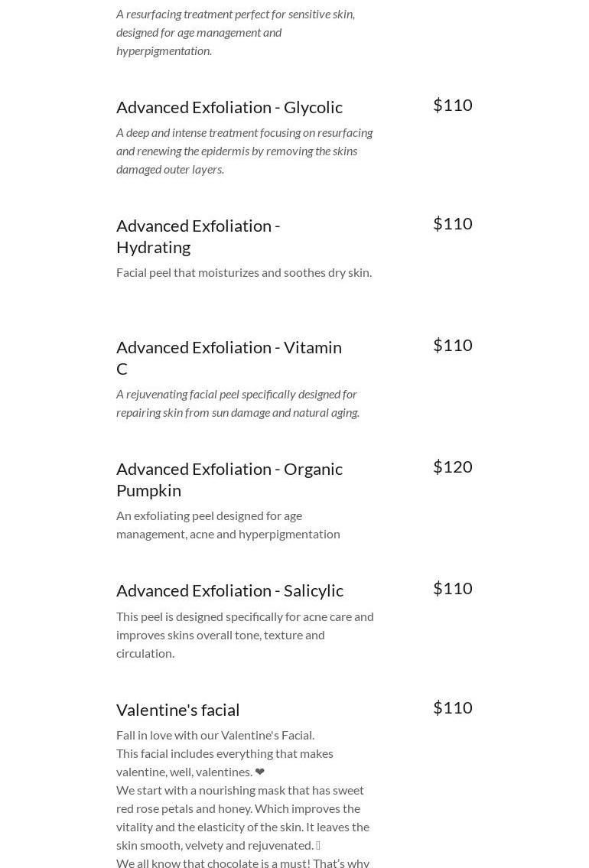Viewport: 589px width, 868px height.
Task: Click the sensitive skin resurfacing treatment description
Action: 235,32
